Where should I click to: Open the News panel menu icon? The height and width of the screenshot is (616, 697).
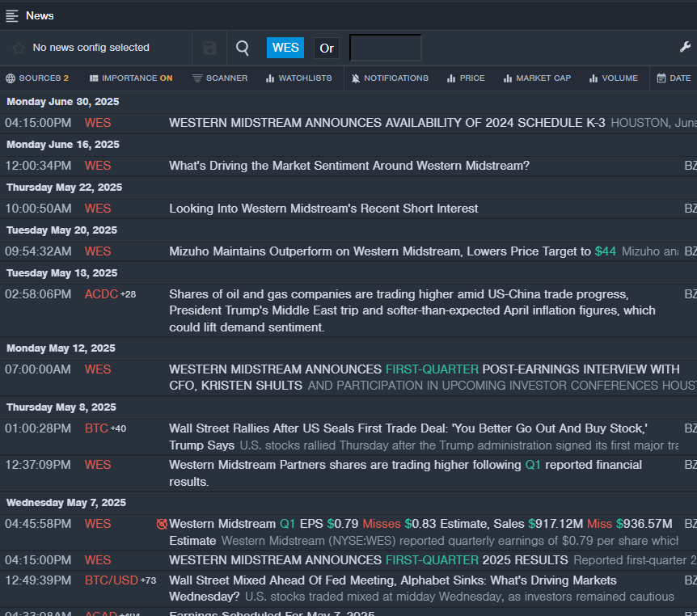(x=11, y=16)
